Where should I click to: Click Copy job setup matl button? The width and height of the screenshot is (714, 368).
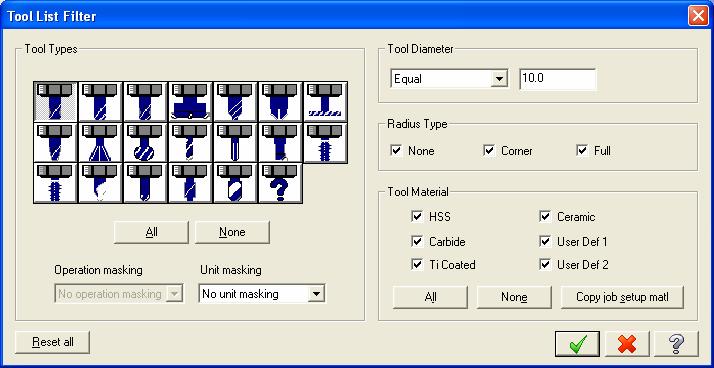pos(622,297)
